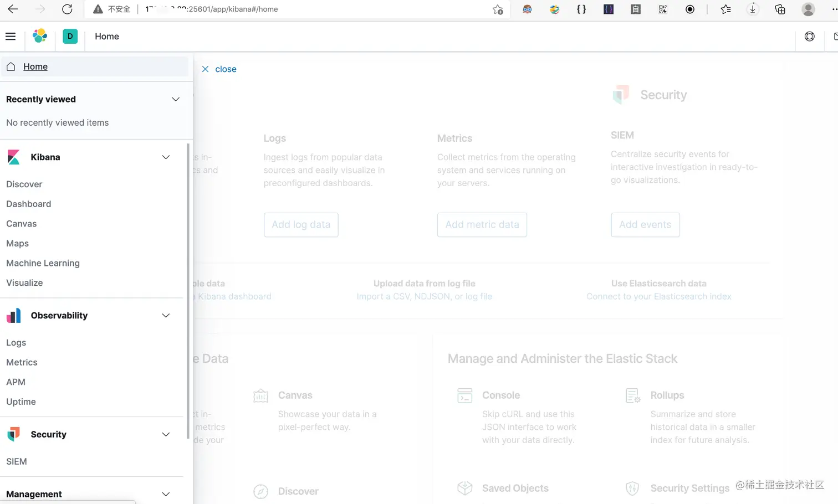Open Machine Learning from the sidebar
This screenshot has width=838, height=504.
(x=43, y=263)
